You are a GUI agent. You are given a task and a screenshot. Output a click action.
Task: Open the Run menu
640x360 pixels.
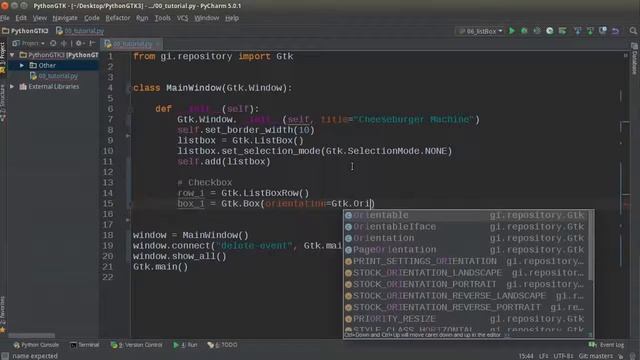point(142,18)
